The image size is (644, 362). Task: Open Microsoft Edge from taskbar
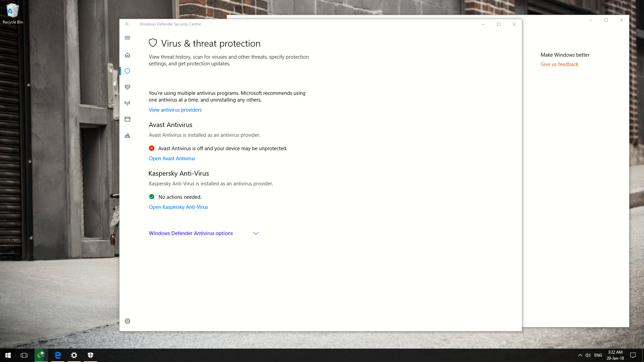point(58,355)
